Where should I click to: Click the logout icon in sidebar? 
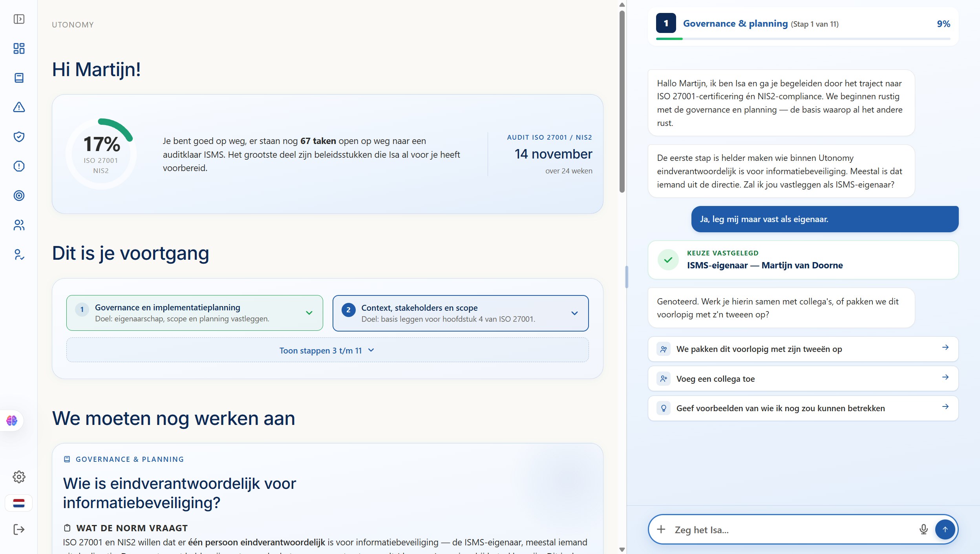(19, 530)
